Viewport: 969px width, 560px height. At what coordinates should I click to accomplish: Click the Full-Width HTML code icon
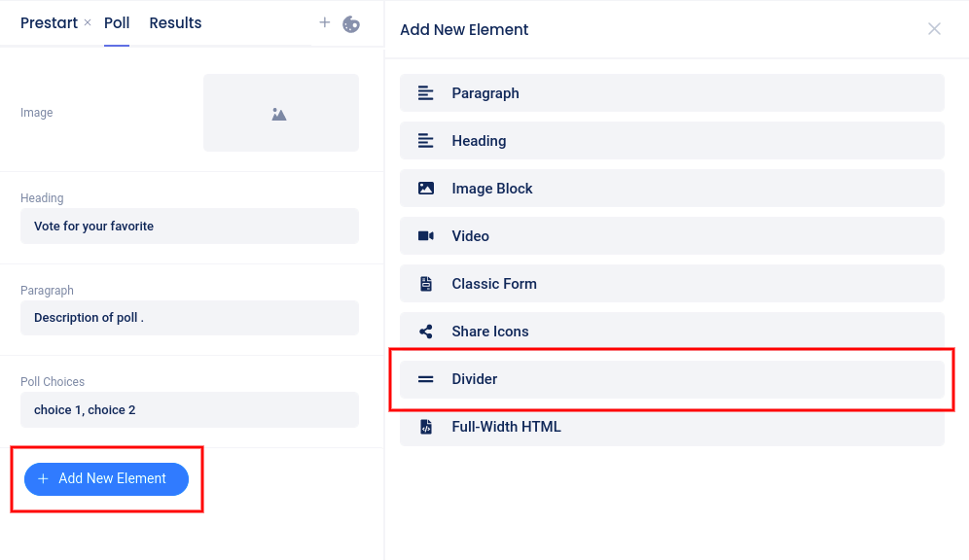(425, 427)
